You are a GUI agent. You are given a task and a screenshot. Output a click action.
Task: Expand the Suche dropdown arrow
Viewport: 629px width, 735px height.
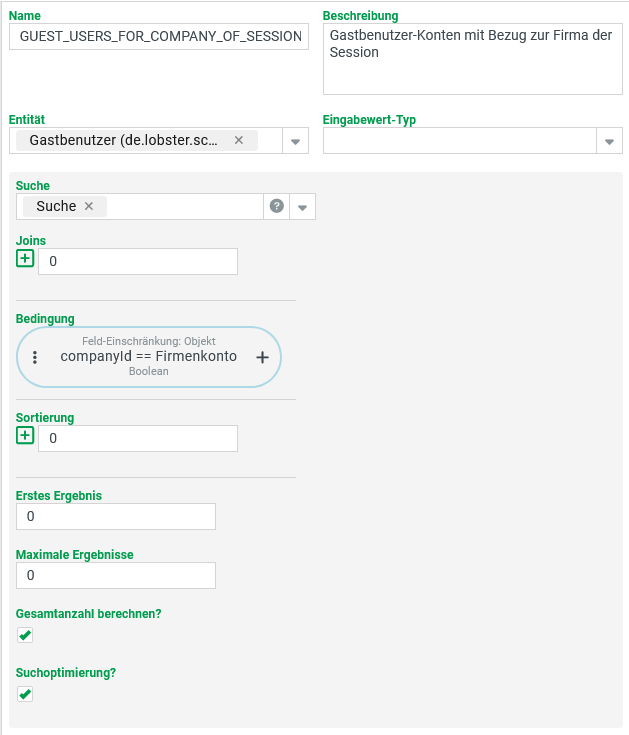[303, 207]
